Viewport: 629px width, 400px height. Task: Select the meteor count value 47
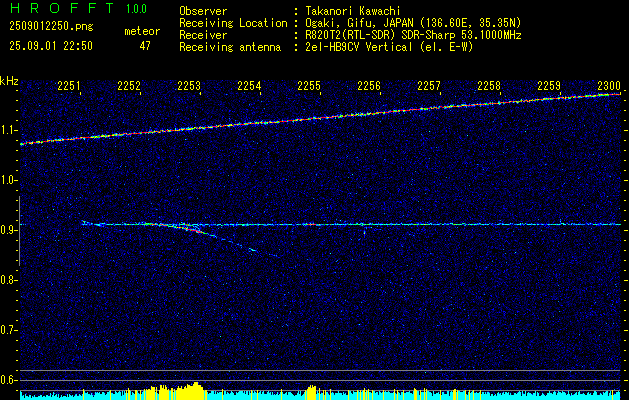coord(145,46)
